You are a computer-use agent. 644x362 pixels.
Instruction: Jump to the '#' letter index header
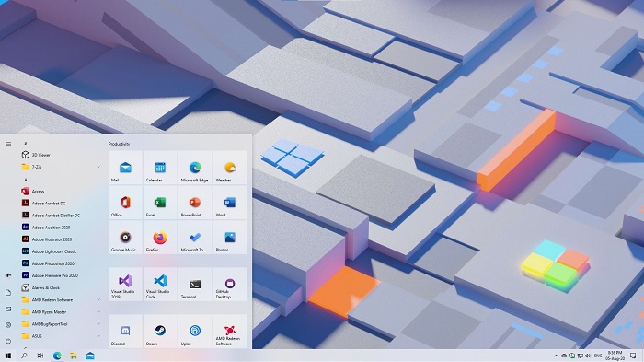[x=26, y=143]
